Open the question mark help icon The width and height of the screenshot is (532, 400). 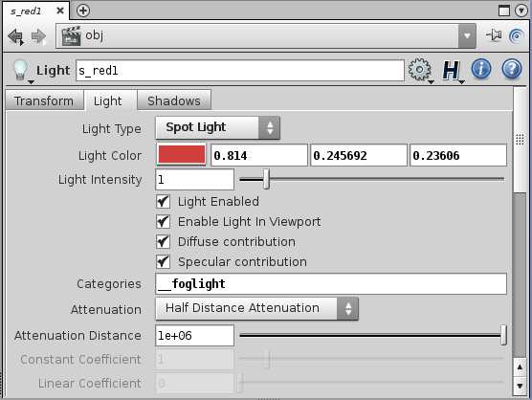pos(512,69)
